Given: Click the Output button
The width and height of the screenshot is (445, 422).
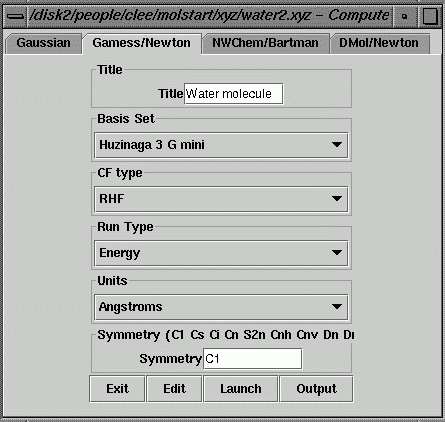Looking at the screenshot, I should [x=316, y=389].
